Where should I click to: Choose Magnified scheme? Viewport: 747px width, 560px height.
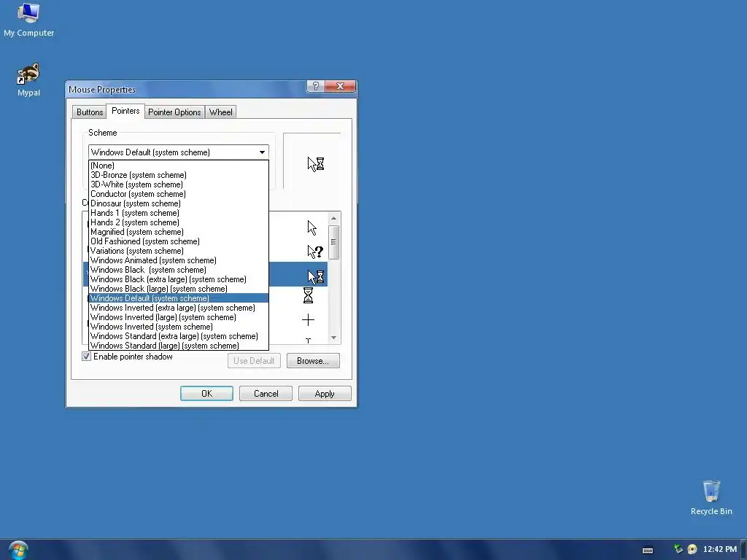coord(179,232)
